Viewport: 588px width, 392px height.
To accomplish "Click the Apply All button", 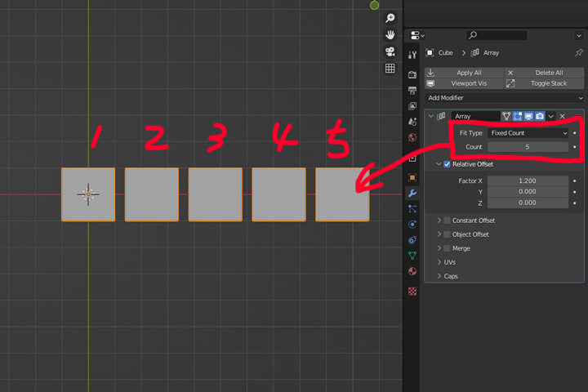I will tap(464, 73).
